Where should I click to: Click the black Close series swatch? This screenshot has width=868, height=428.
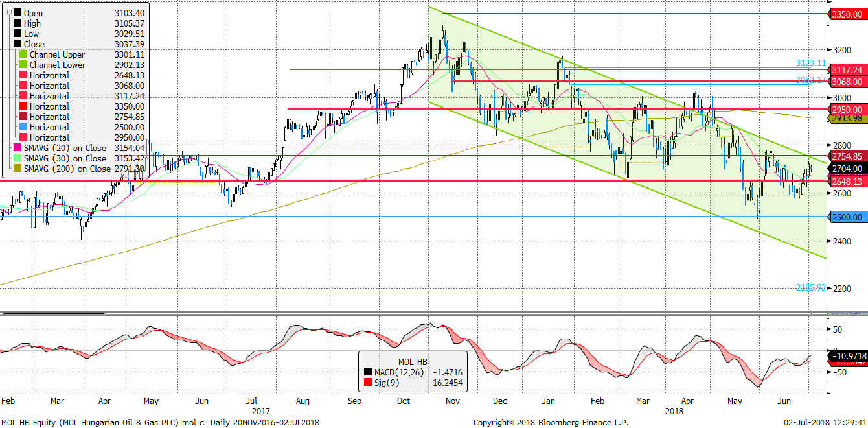pyautogui.click(x=17, y=44)
